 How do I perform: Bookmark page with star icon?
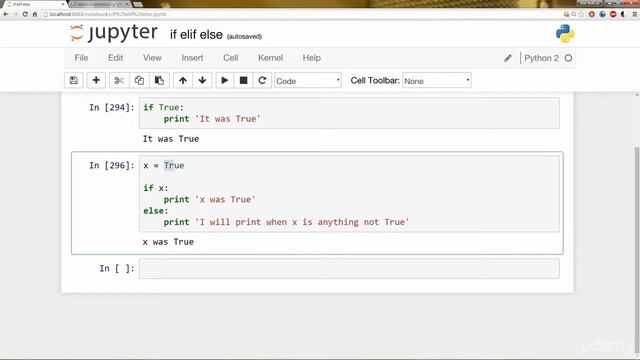tap(581, 14)
